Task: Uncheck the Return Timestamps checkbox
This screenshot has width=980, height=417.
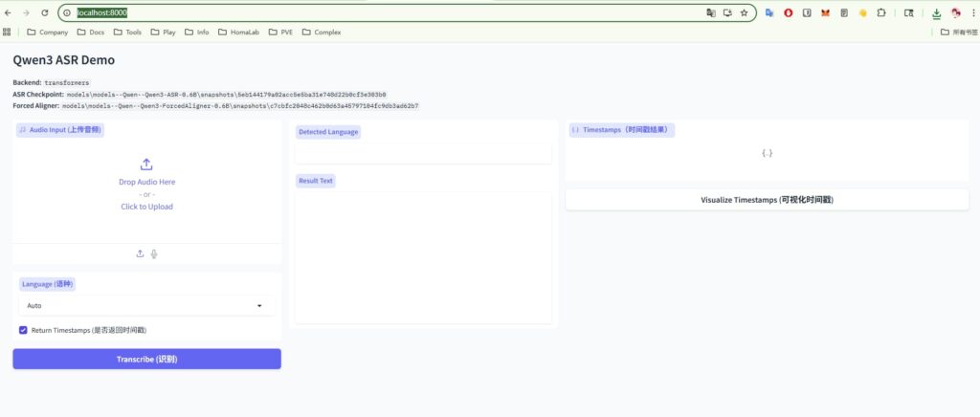Action: click(23, 330)
